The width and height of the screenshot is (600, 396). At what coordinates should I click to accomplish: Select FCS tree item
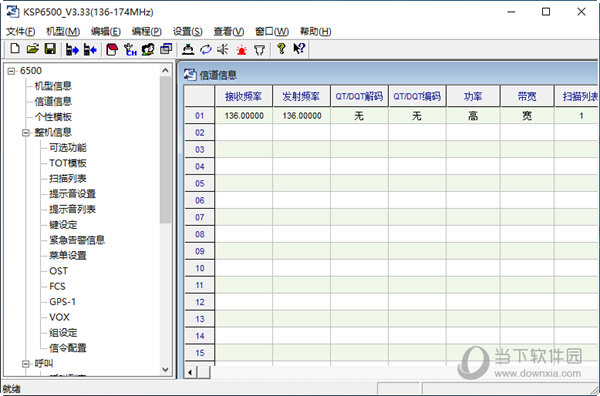click(57, 286)
